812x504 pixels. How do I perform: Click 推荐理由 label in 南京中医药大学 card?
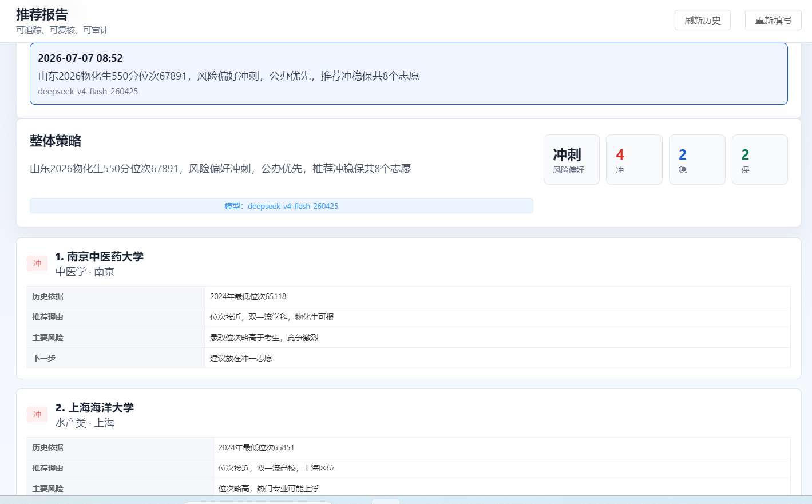[48, 317]
